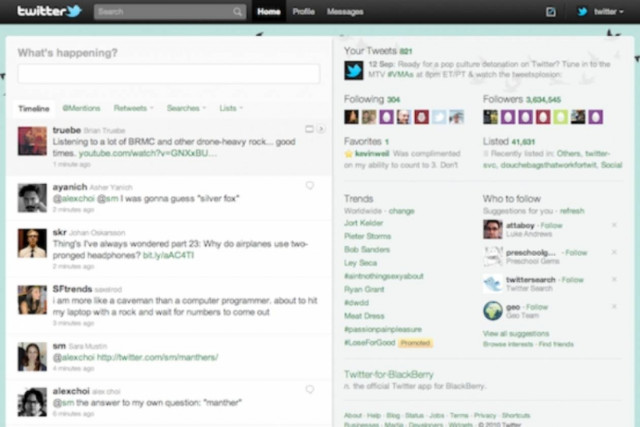Dismiss the attaboy follow suggestion
This screenshot has height=427, width=640.
(x=614, y=225)
